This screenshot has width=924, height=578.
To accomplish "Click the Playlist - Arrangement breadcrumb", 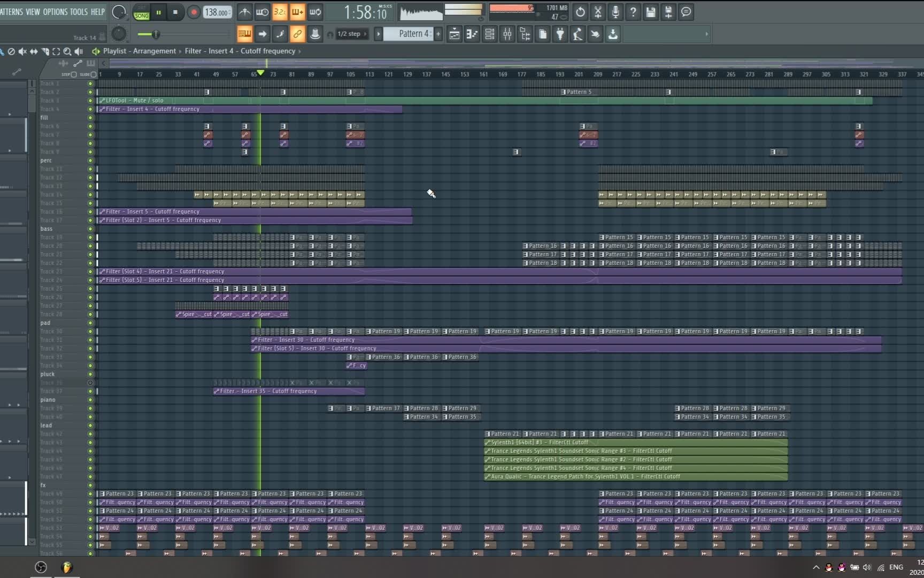I will pyautogui.click(x=139, y=51).
